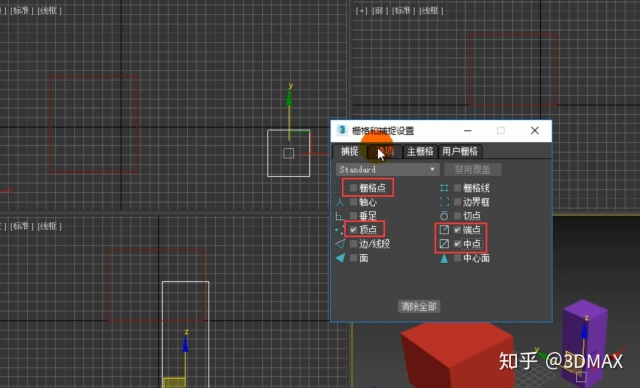Open the [线框] menu in the bottom-left viewport
Image resolution: width=640 pixels, height=388 pixels.
click(49, 226)
